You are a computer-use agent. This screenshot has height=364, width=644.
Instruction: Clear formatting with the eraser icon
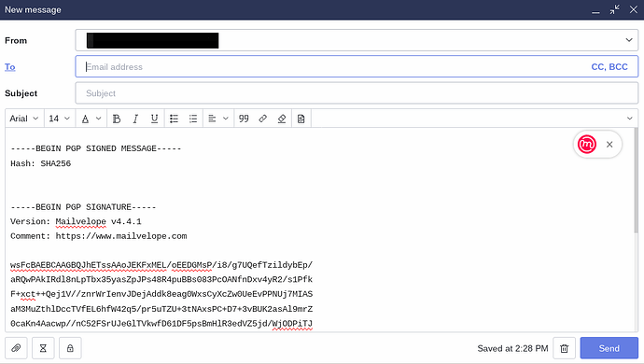point(282,119)
